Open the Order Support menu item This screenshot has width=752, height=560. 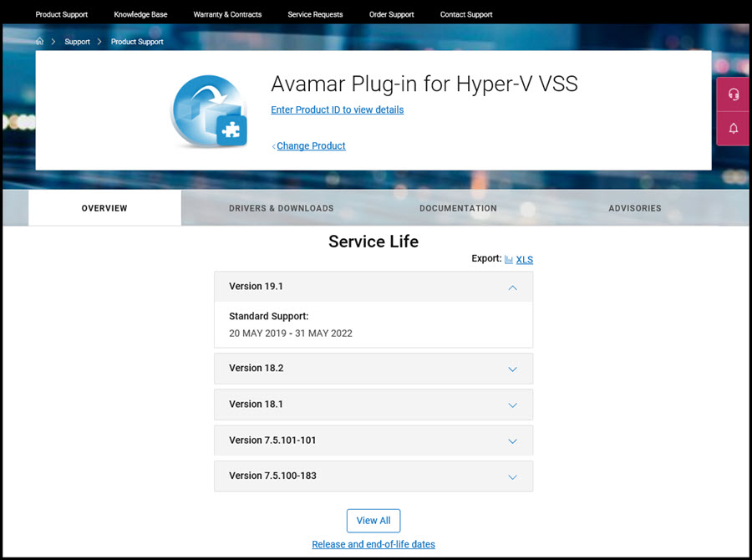click(x=391, y=14)
